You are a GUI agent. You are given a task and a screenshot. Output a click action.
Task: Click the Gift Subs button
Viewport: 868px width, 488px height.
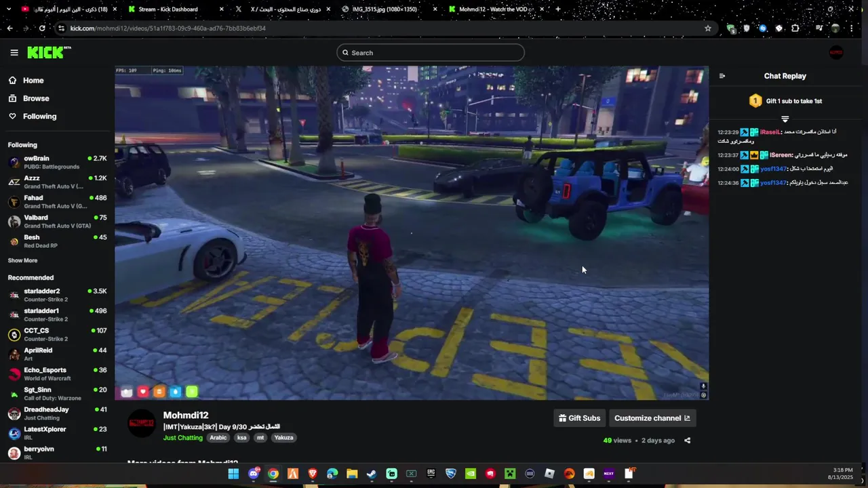[x=579, y=418]
